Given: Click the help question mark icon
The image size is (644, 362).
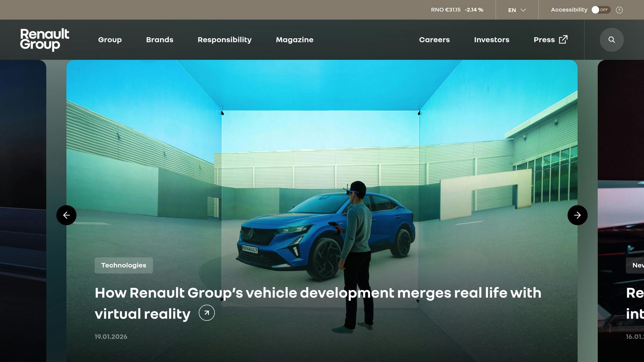Looking at the screenshot, I should (x=619, y=10).
